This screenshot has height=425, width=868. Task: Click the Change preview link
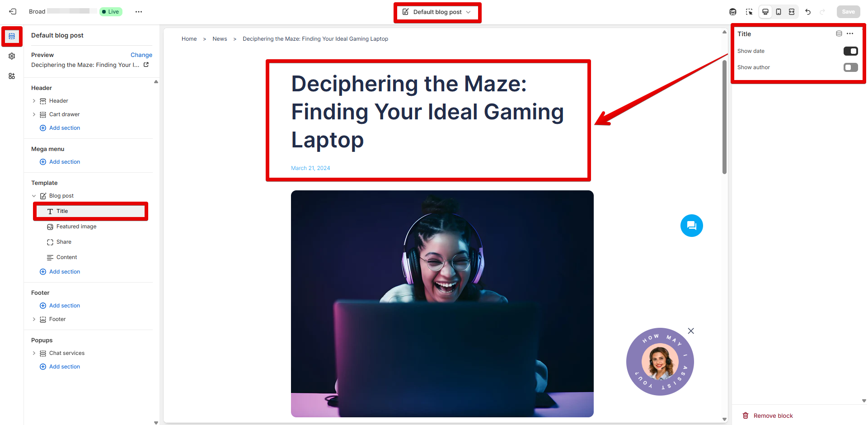pos(141,55)
